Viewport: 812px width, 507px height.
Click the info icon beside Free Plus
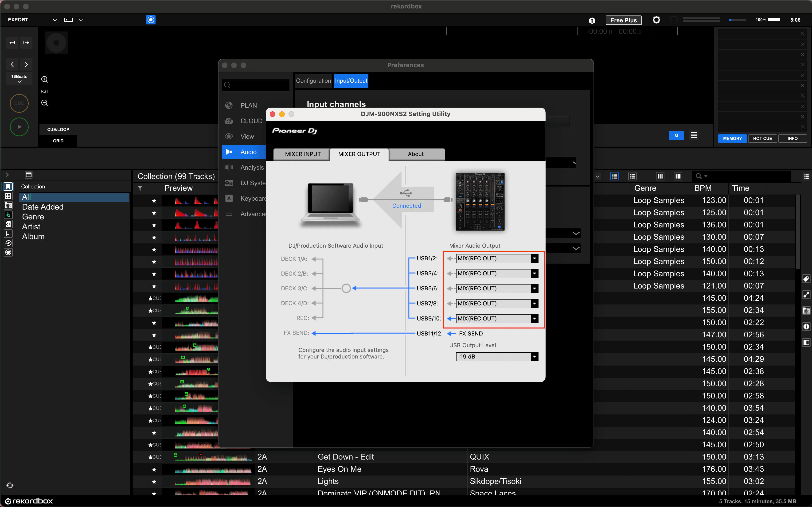point(592,20)
